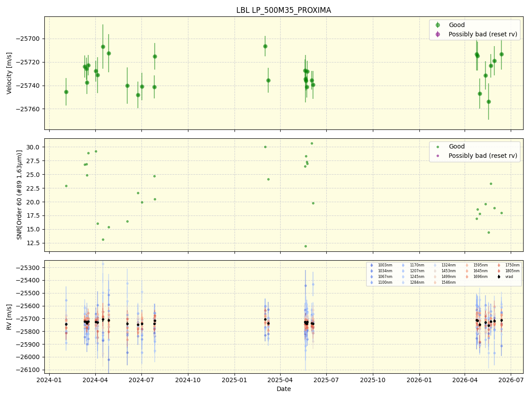The width and height of the screenshot is (532, 399).
Task: Click the −25900 RV tick label
Action: [x=28, y=344]
